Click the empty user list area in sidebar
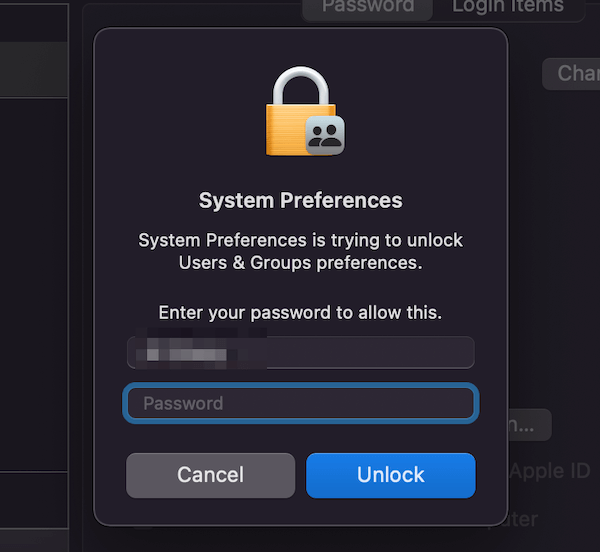This screenshot has width=600, height=552. click(x=34, y=285)
